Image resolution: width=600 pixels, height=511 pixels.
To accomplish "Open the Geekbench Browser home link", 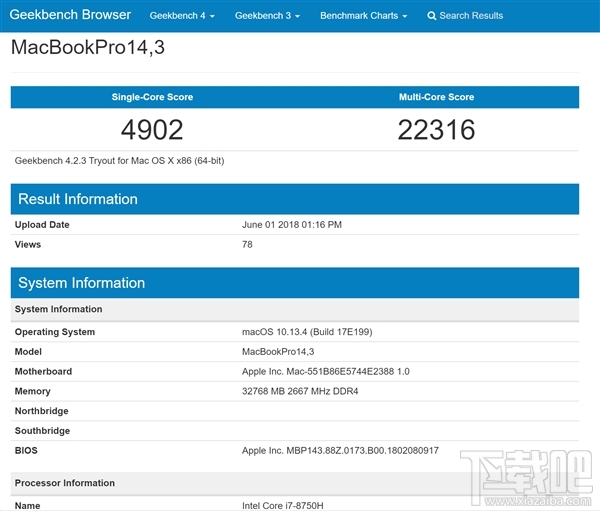I will 70,15.
